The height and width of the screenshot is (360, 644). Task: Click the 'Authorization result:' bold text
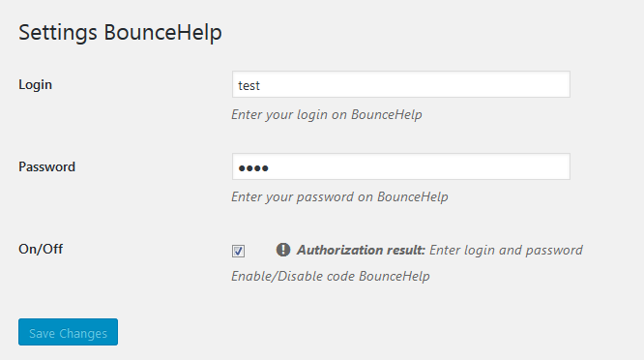361,250
